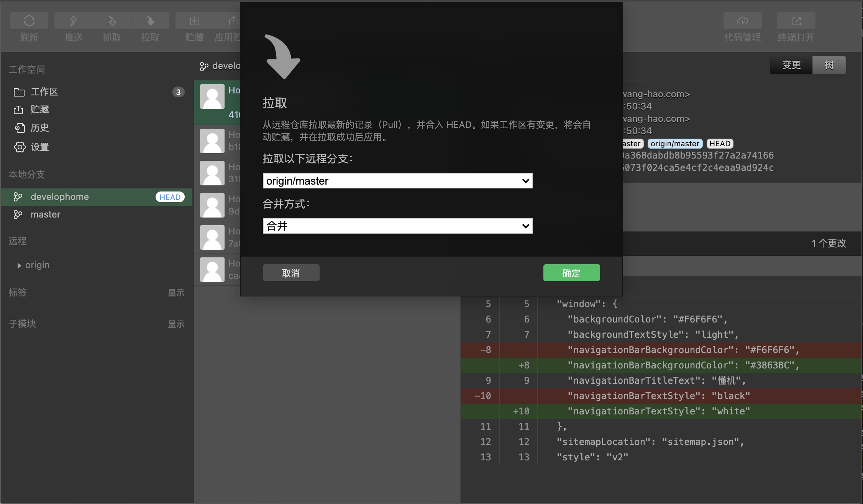The height and width of the screenshot is (504, 863).
Task: Show the 标签 tags section
Action: pos(176,293)
